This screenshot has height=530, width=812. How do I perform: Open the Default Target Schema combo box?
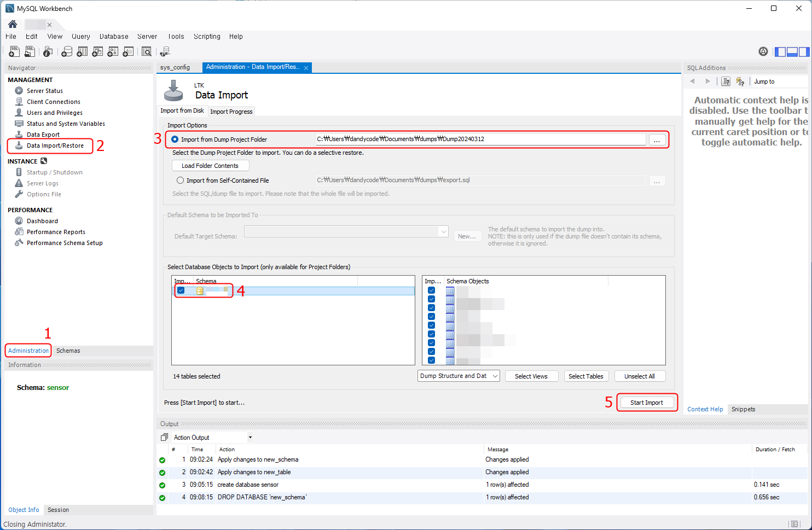click(x=346, y=232)
